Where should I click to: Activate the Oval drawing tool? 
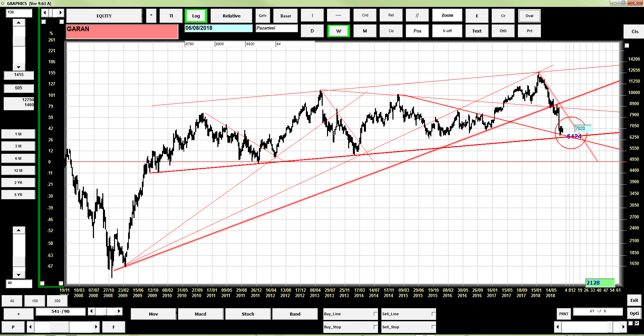(529, 16)
